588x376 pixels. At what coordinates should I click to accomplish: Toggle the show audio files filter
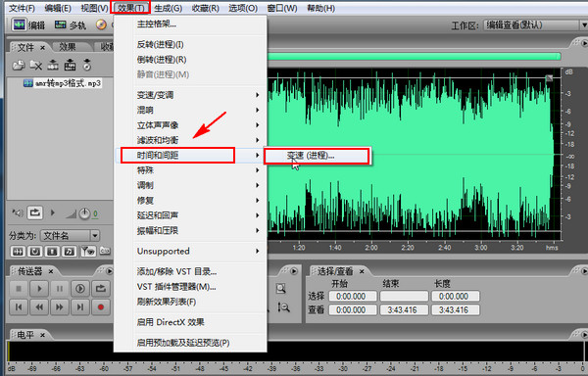click(x=18, y=252)
